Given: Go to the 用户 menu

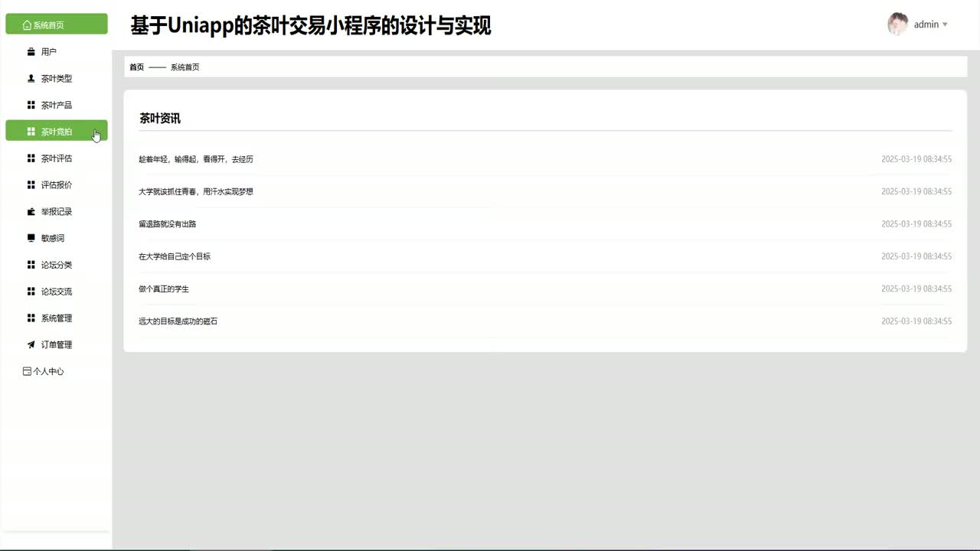Looking at the screenshot, I should 57,52.
